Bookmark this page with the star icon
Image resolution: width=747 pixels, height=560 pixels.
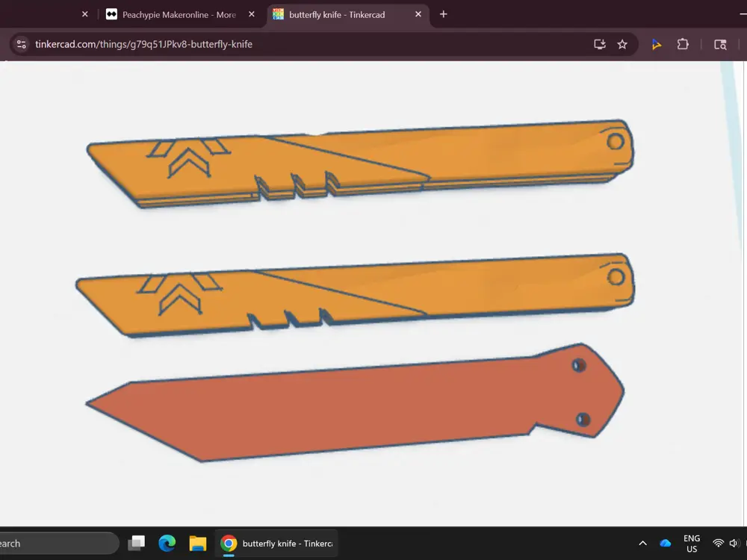pos(622,44)
